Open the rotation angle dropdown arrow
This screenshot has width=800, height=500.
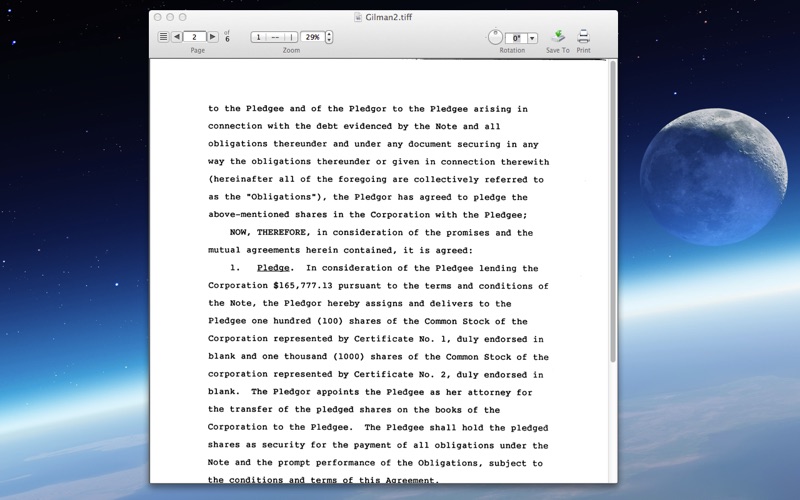pos(532,38)
